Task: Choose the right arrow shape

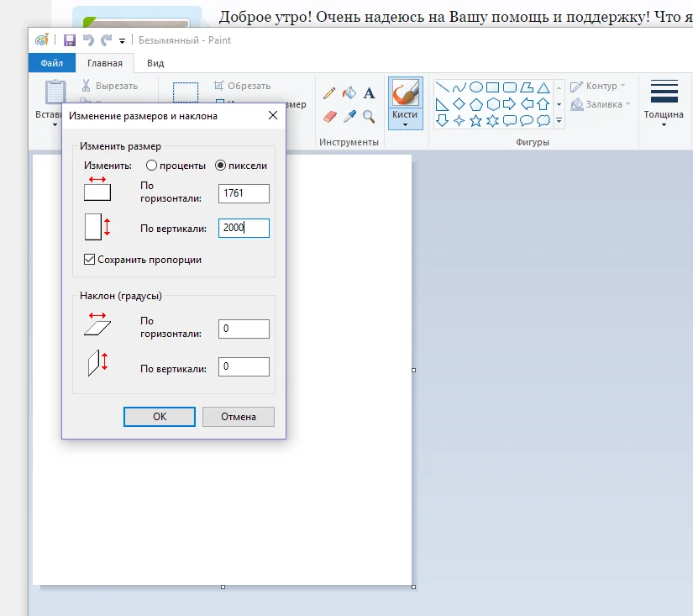Action: click(510, 104)
